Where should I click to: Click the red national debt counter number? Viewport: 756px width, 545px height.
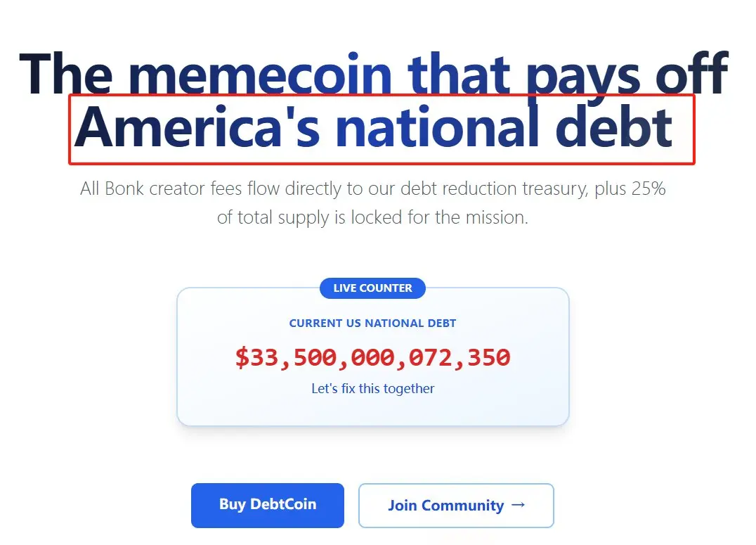pos(372,358)
